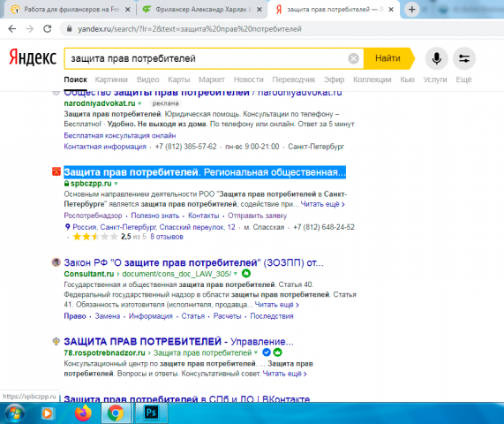504x424 pixels.
Task: Close the 'защита прав потребителей' Yandex tab
Action: (x=391, y=10)
